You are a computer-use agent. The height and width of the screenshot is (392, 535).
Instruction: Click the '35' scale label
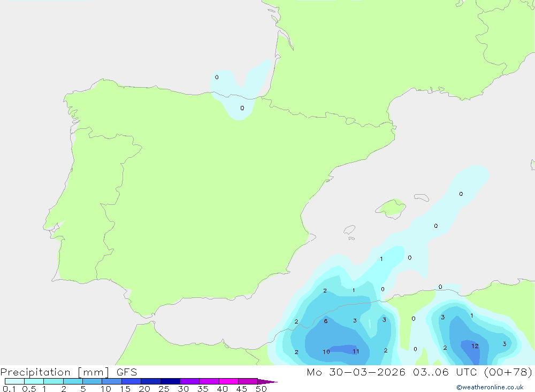203,389
